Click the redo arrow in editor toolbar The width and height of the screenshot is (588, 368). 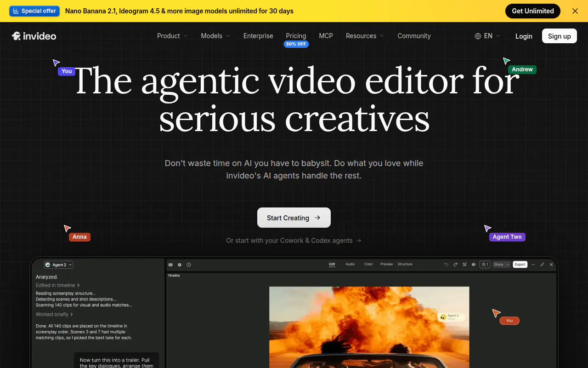coord(455,264)
